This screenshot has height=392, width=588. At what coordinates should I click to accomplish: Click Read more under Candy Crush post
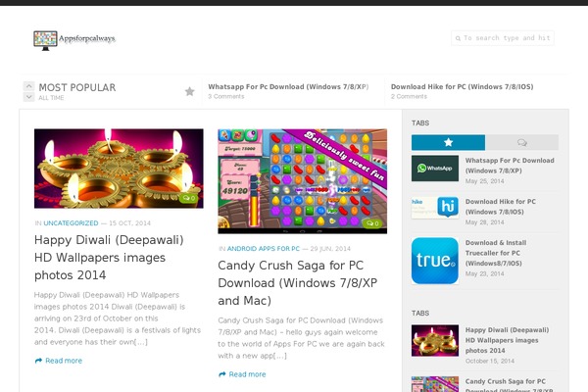[x=242, y=374]
